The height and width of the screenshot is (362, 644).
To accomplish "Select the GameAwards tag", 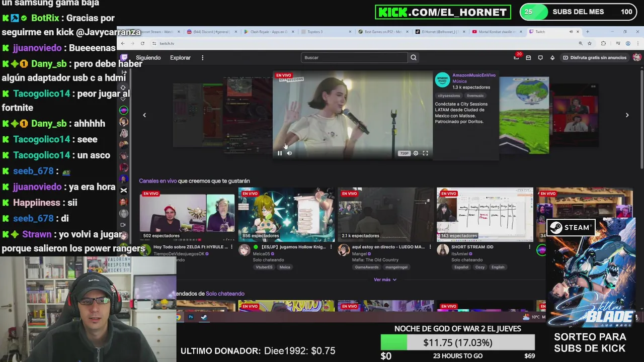I will (x=367, y=267).
